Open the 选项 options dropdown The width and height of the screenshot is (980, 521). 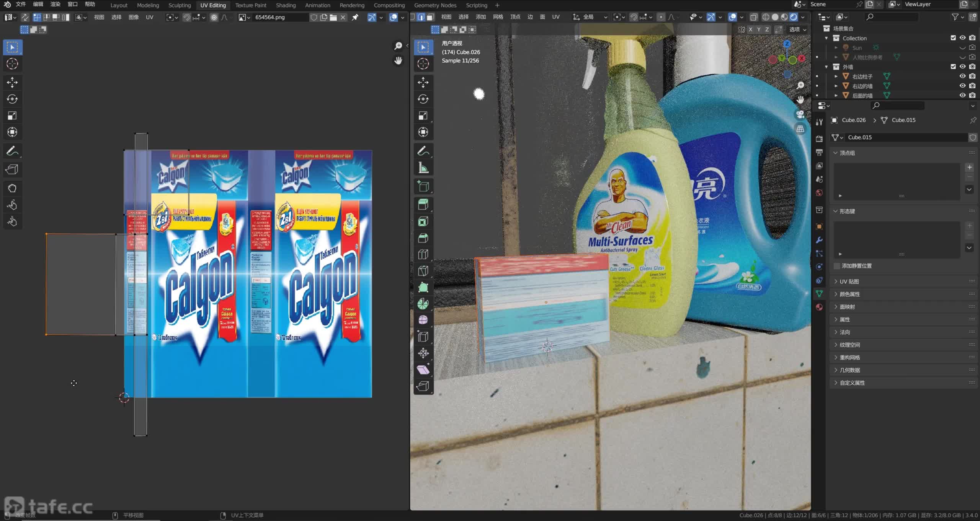click(x=797, y=29)
